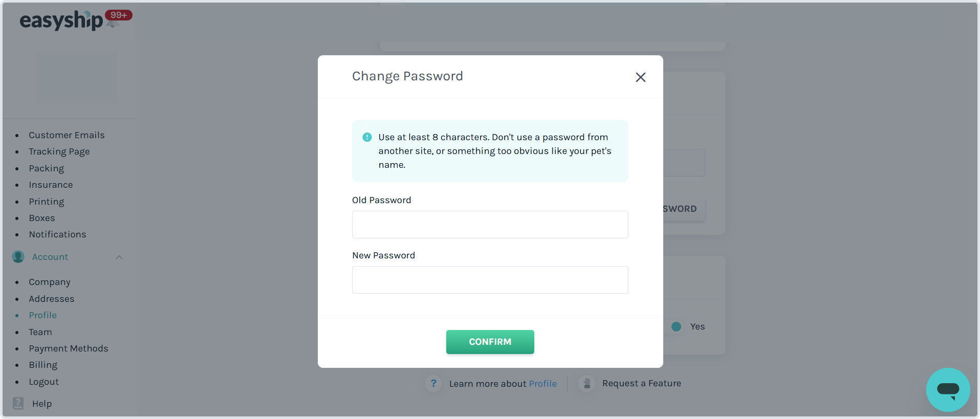
Task: Go to Payment Methods page
Action: click(69, 348)
